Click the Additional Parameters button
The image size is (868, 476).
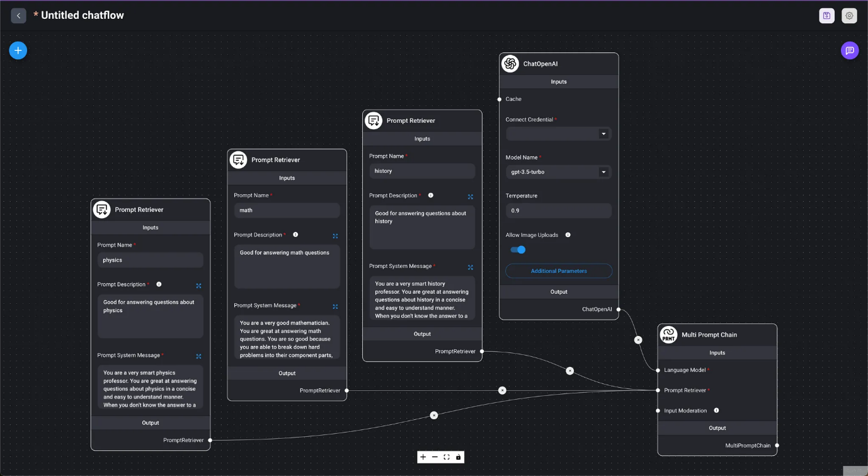(558, 271)
